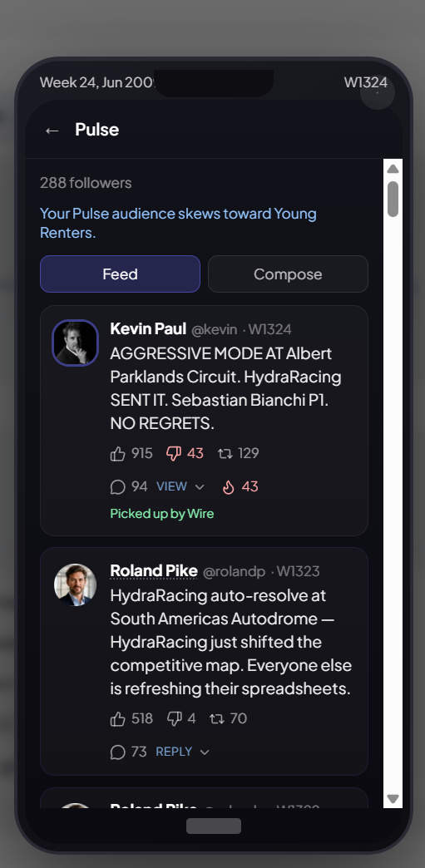Go back using the arrow beside Pulse
425x868 pixels.
coord(52,130)
